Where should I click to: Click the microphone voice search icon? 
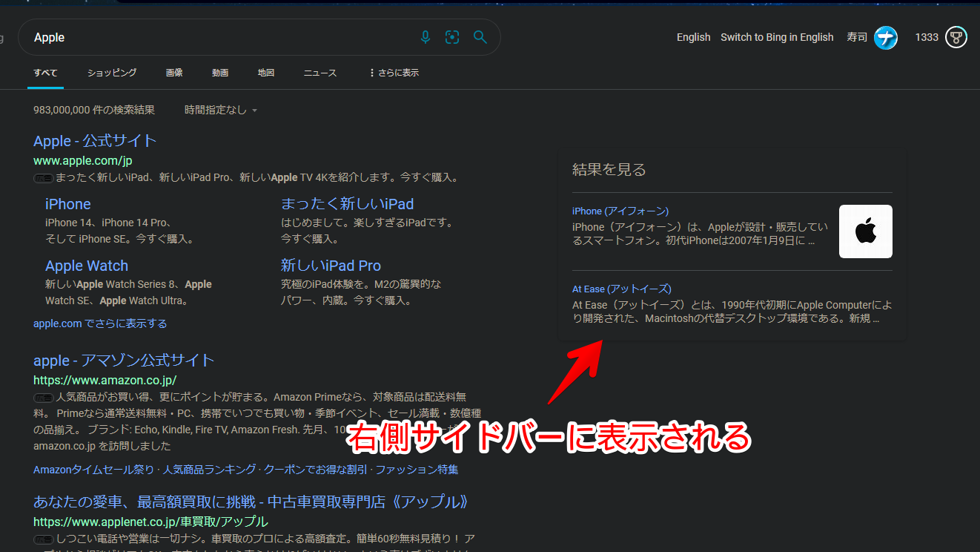426,37
